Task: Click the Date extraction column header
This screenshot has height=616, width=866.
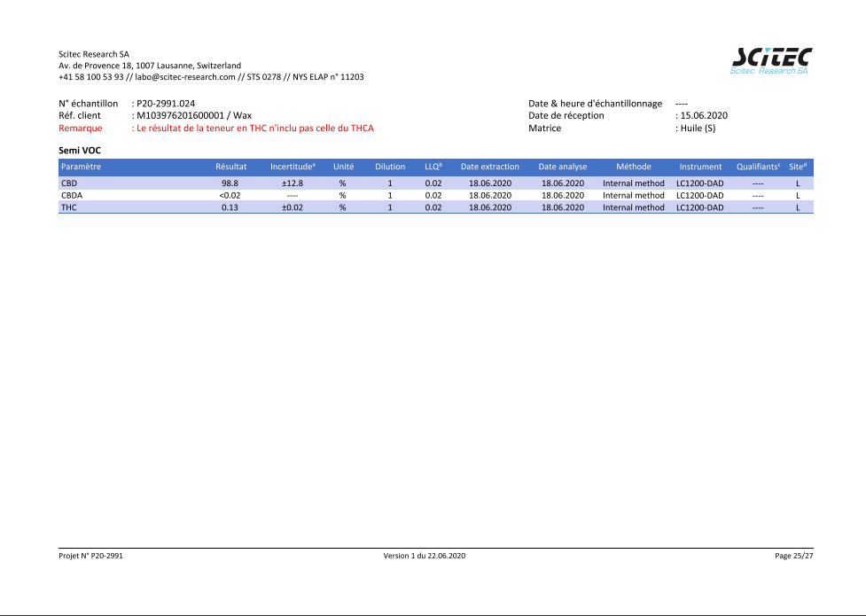Action: [489, 167]
